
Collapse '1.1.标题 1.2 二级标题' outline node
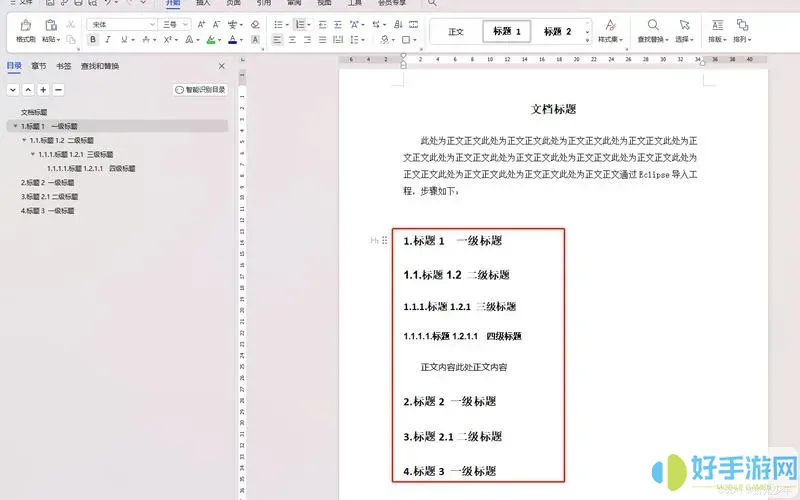(24, 140)
